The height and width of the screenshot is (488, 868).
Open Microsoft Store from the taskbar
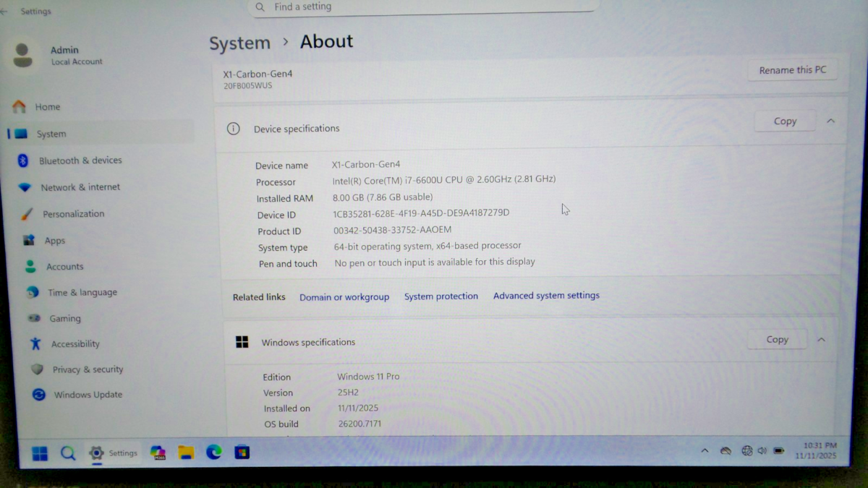click(242, 453)
